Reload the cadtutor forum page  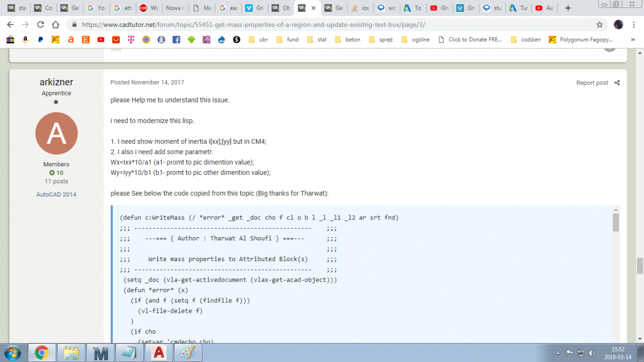(40, 25)
